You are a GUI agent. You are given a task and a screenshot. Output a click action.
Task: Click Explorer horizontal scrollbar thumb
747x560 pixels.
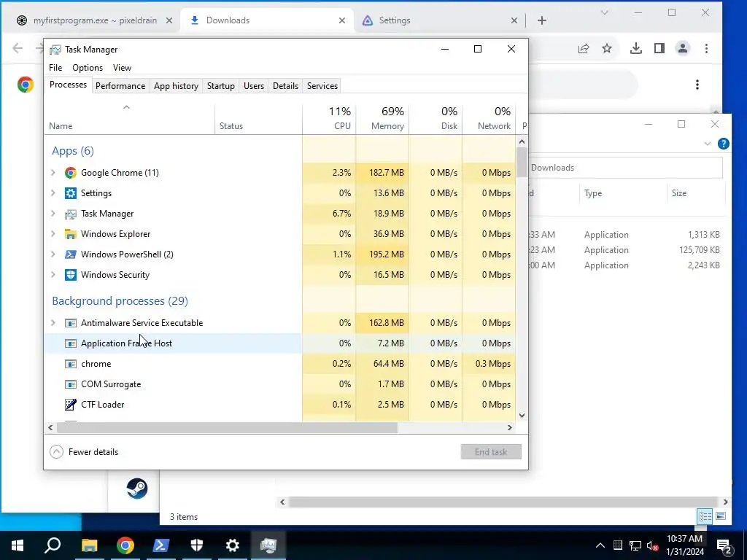click(x=503, y=502)
